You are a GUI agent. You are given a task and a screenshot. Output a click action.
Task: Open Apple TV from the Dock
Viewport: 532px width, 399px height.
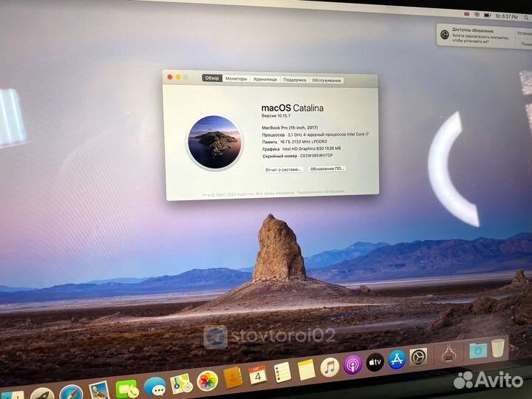point(375,362)
